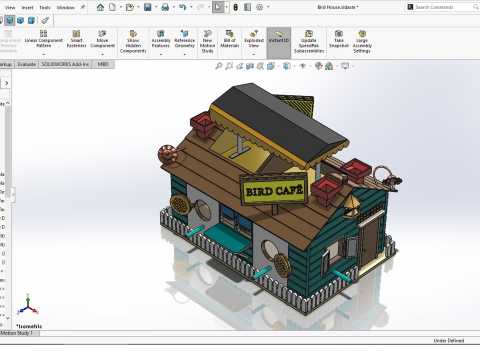Click the Apply Scene icon

click(x=329, y=66)
